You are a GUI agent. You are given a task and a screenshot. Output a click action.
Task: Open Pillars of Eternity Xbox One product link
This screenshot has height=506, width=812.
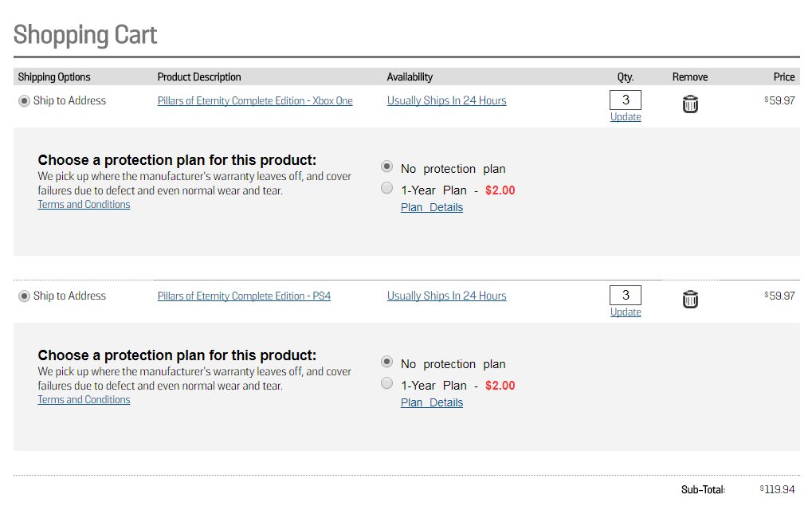[x=255, y=101]
